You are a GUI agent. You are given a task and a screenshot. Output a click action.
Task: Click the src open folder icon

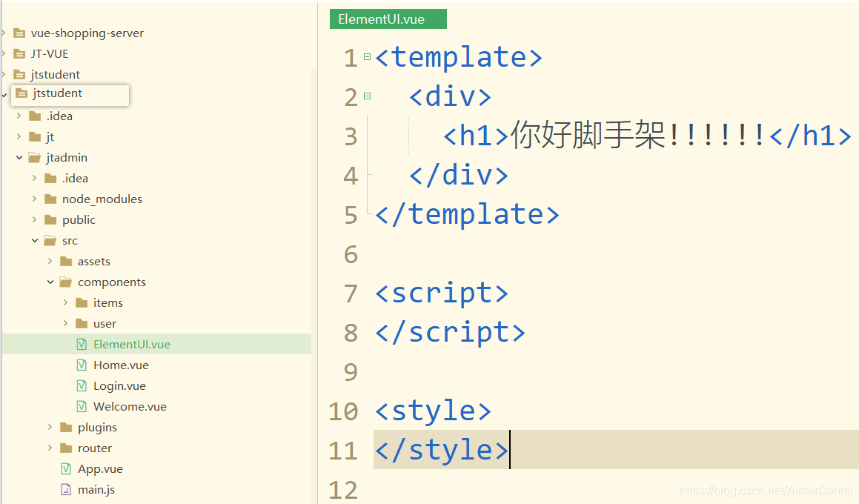coord(50,240)
